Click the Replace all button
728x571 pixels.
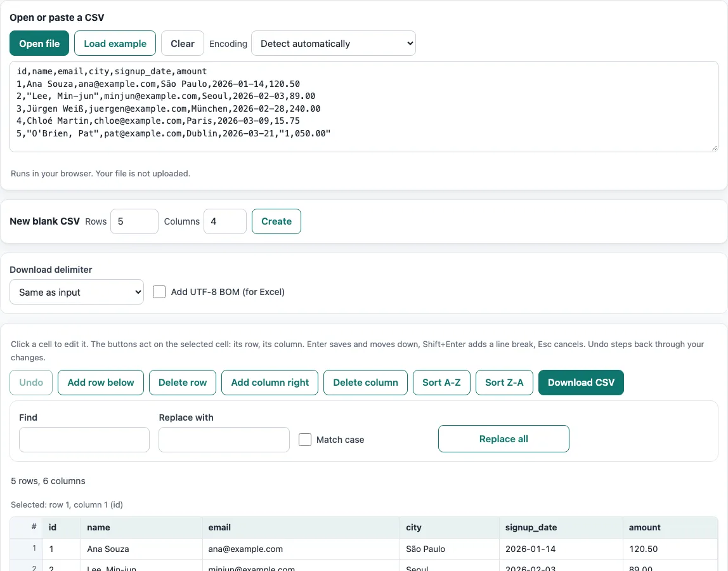[504, 438]
